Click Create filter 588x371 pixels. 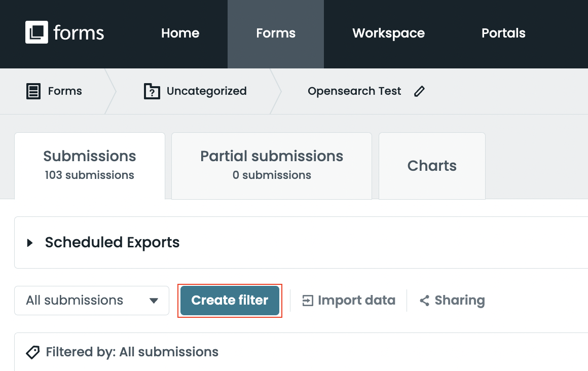229,300
